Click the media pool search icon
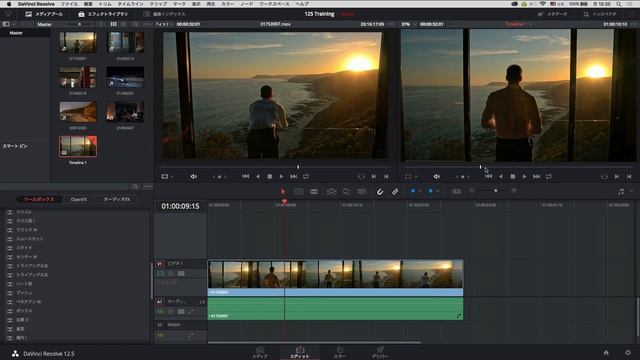Viewport: 640px width, 360px height. tap(135, 24)
